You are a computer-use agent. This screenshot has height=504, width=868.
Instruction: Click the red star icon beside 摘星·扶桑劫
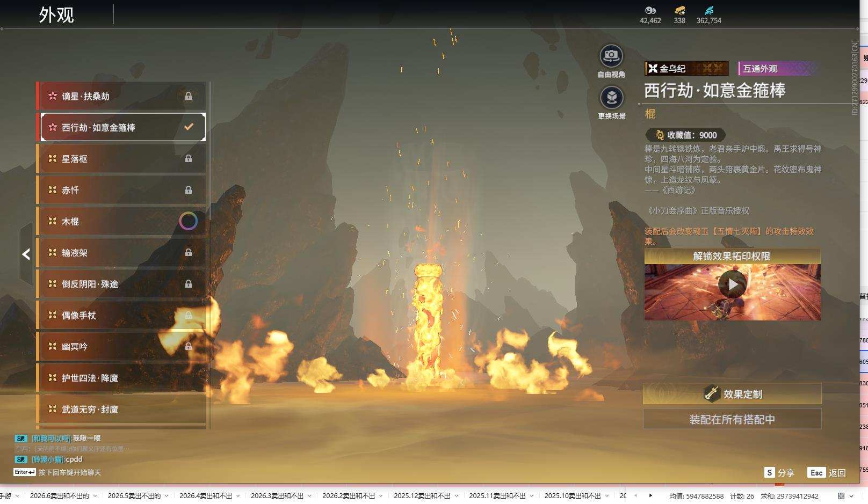tap(53, 96)
